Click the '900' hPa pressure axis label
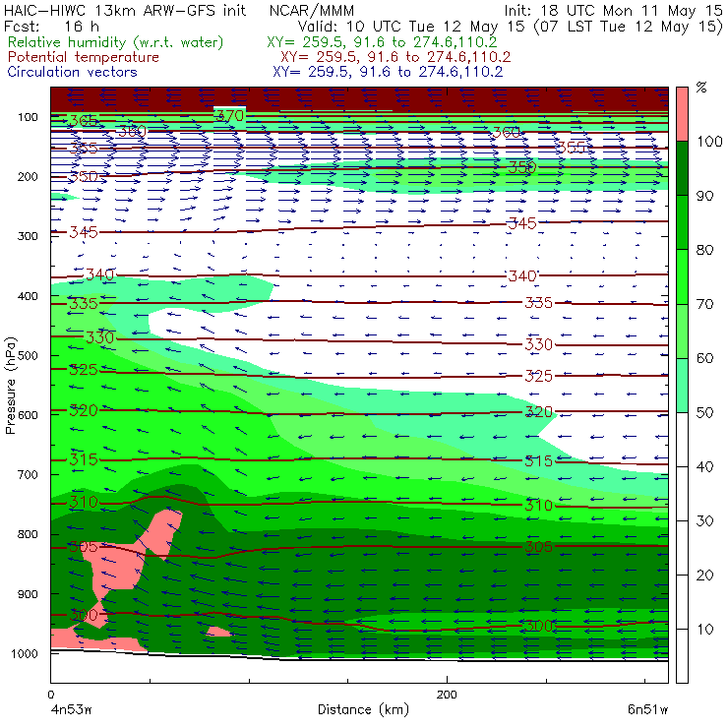728x728 pixels. pyautogui.click(x=28, y=594)
